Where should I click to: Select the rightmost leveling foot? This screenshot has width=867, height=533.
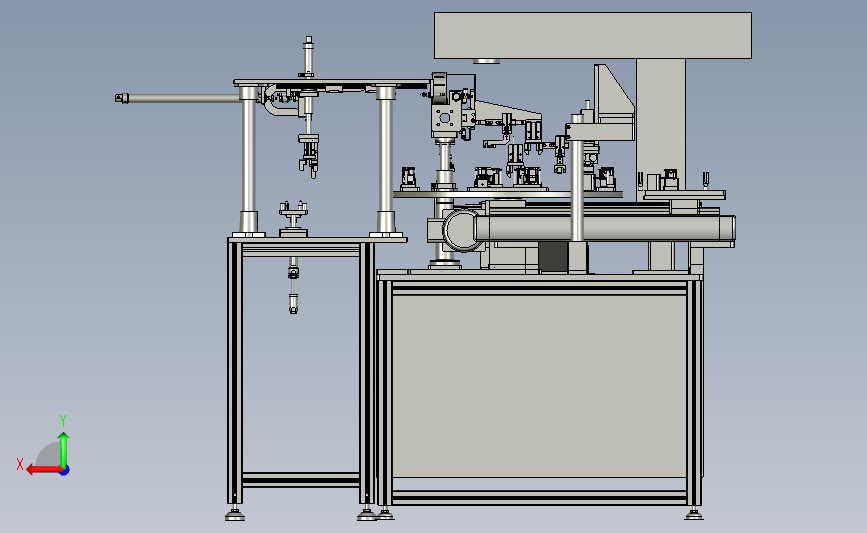point(694,515)
